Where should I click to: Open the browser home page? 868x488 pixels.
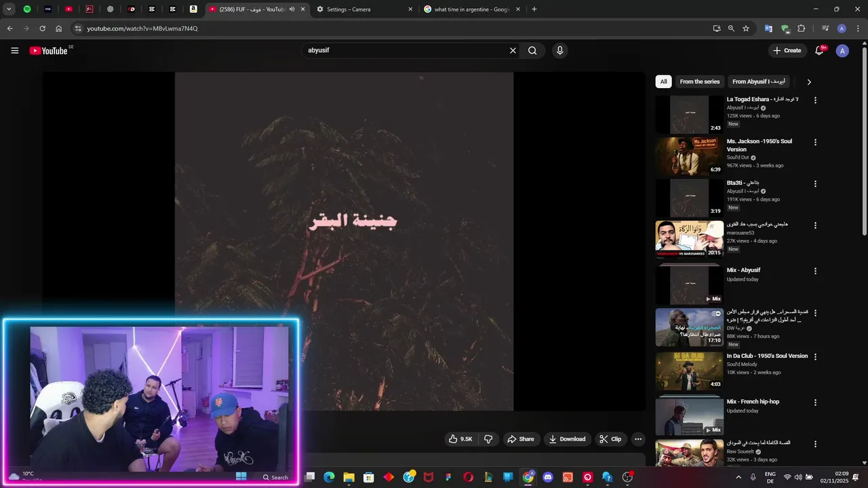[x=59, y=28]
